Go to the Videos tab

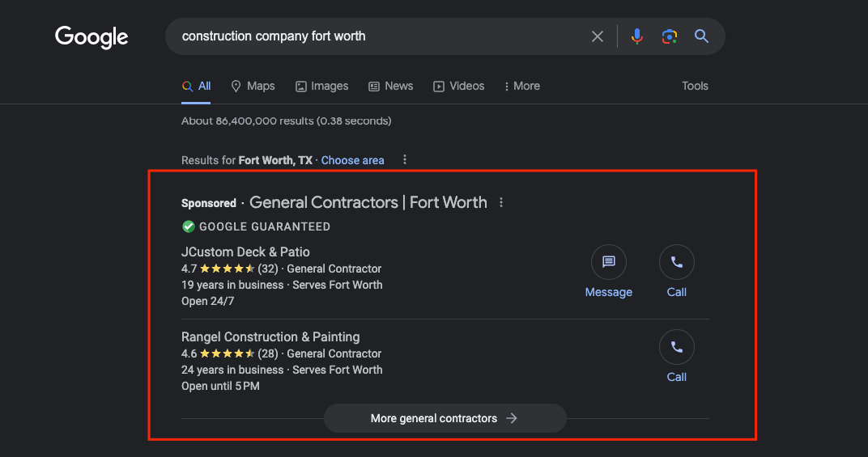(x=458, y=86)
